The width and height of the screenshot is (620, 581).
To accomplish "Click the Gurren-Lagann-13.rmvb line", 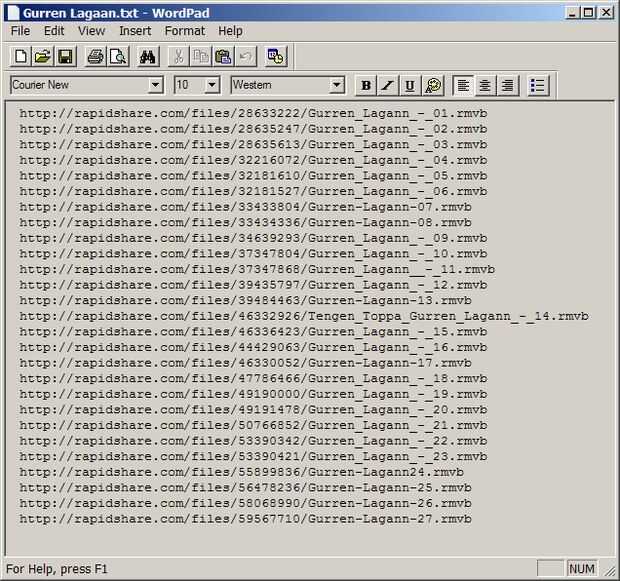I will pyautogui.click(x=245, y=301).
